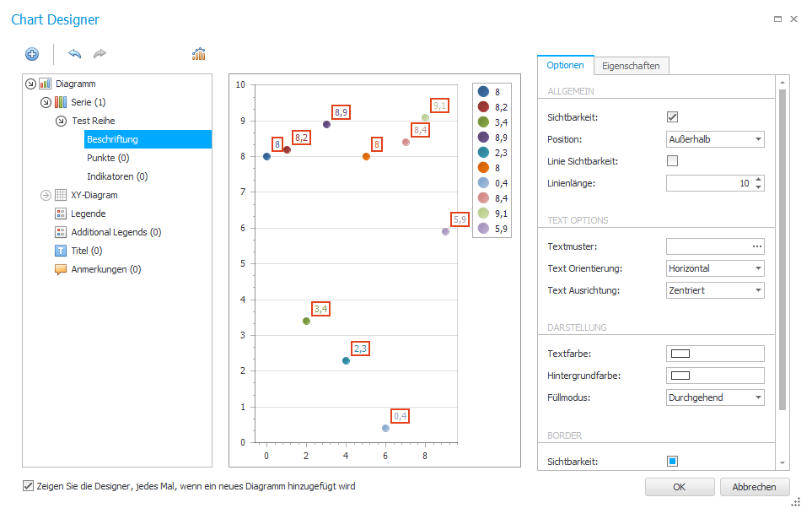Click the 5,9 data label in chart
The image size is (812, 519).
click(460, 219)
